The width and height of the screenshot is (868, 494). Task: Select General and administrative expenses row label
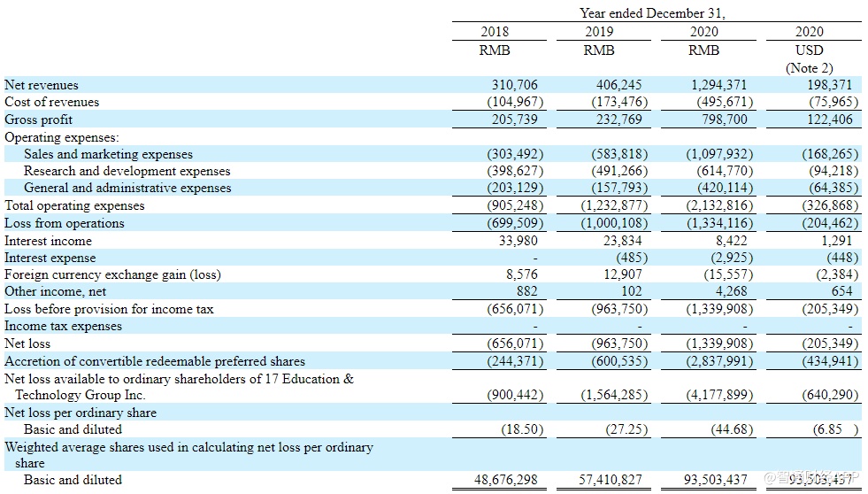(x=127, y=188)
